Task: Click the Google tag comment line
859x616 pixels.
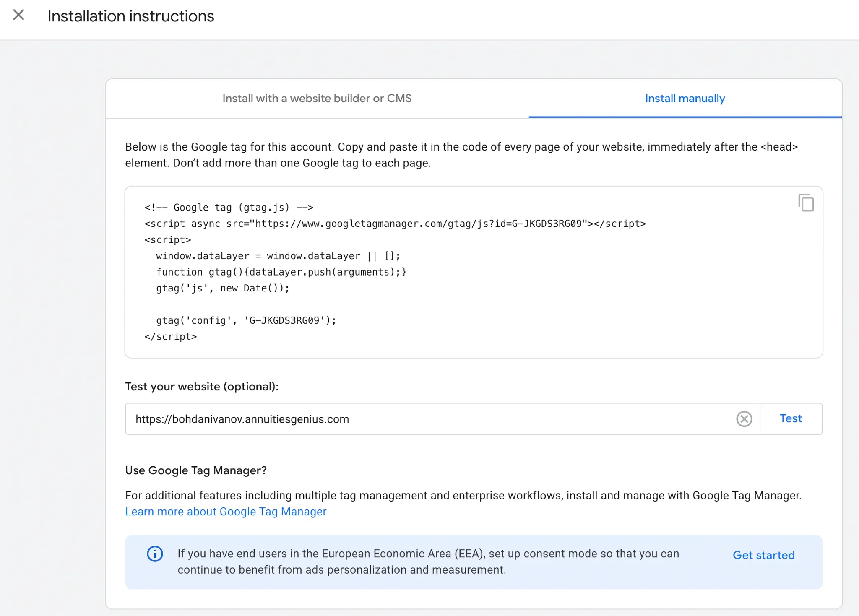Action: point(229,208)
